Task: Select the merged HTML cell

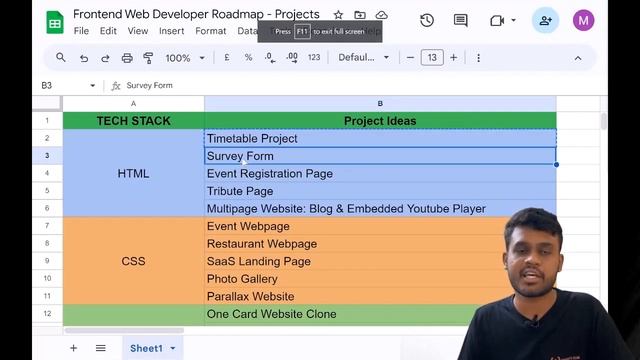Action: pos(133,173)
